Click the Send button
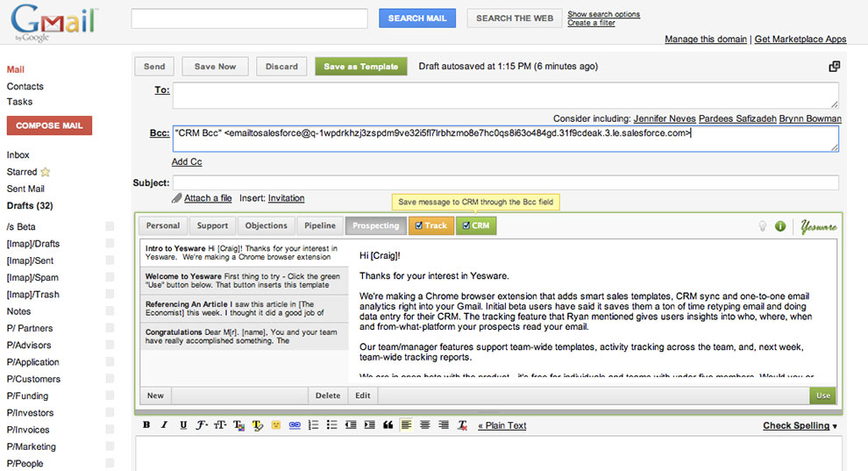This screenshot has height=471, width=868. 154,67
